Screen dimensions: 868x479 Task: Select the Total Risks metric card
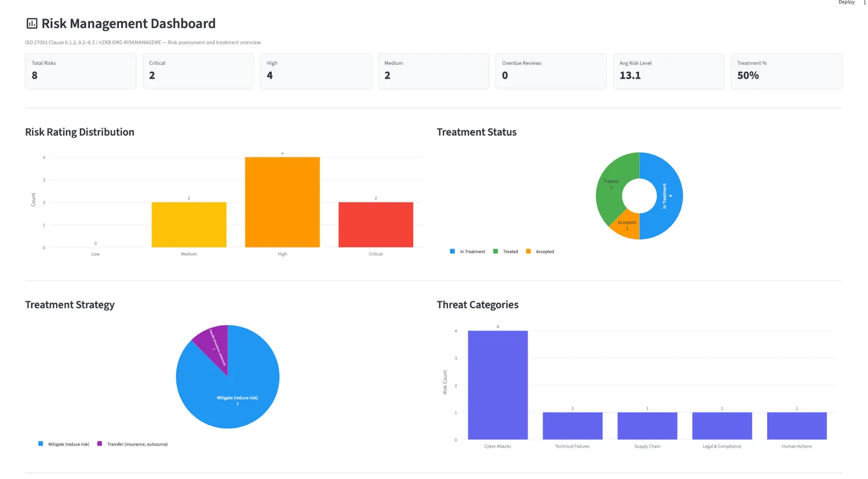coord(80,71)
